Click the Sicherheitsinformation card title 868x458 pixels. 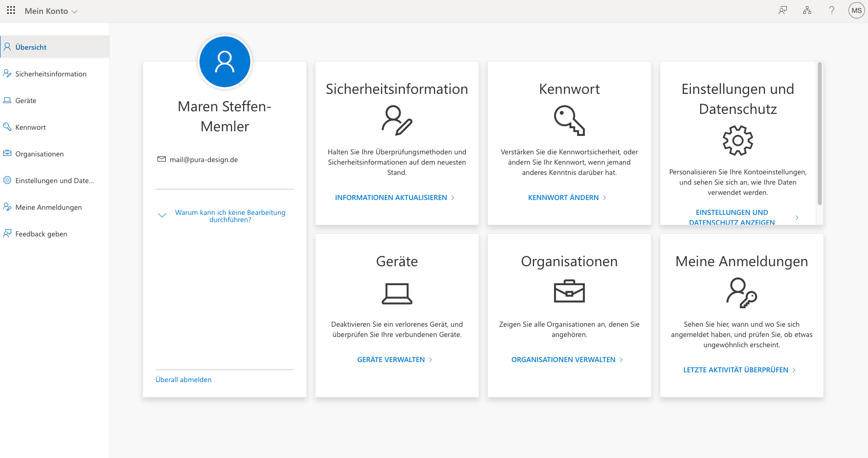point(397,89)
